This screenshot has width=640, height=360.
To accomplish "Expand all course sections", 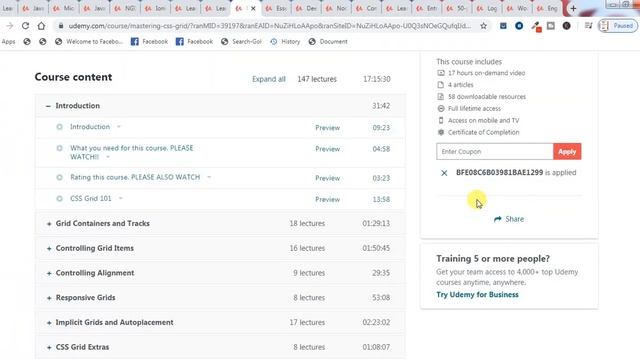I will (x=269, y=79).
